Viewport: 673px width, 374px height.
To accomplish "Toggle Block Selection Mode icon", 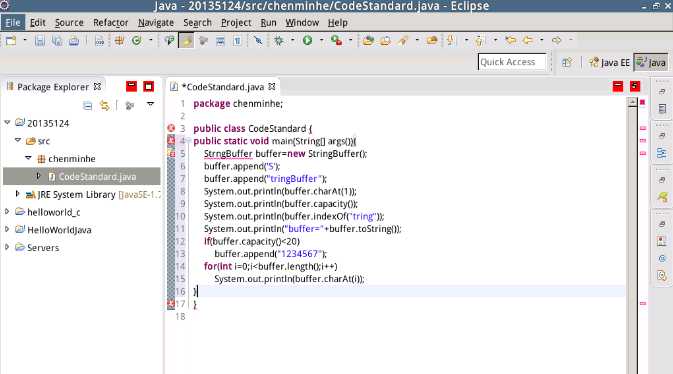I will tap(220, 41).
